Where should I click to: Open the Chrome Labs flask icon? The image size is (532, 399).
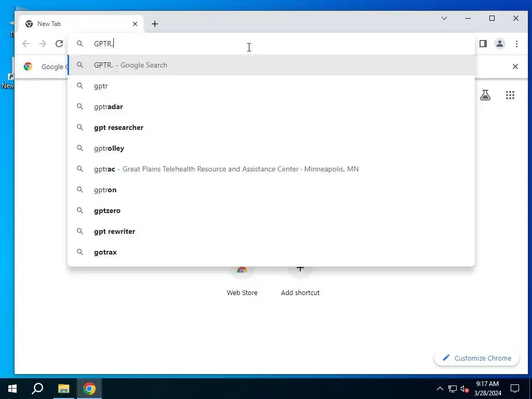(485, 95)
